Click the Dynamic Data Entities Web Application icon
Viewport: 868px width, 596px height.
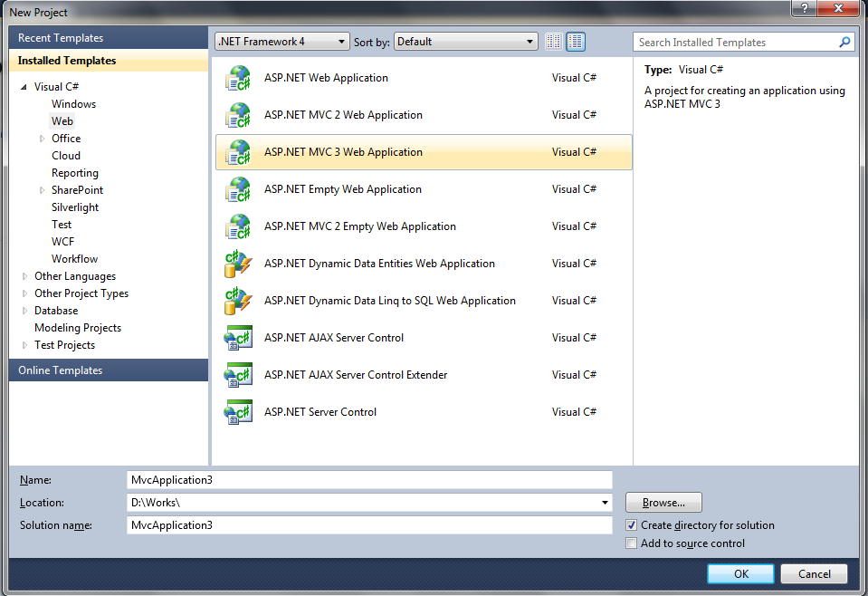[238, 264]
